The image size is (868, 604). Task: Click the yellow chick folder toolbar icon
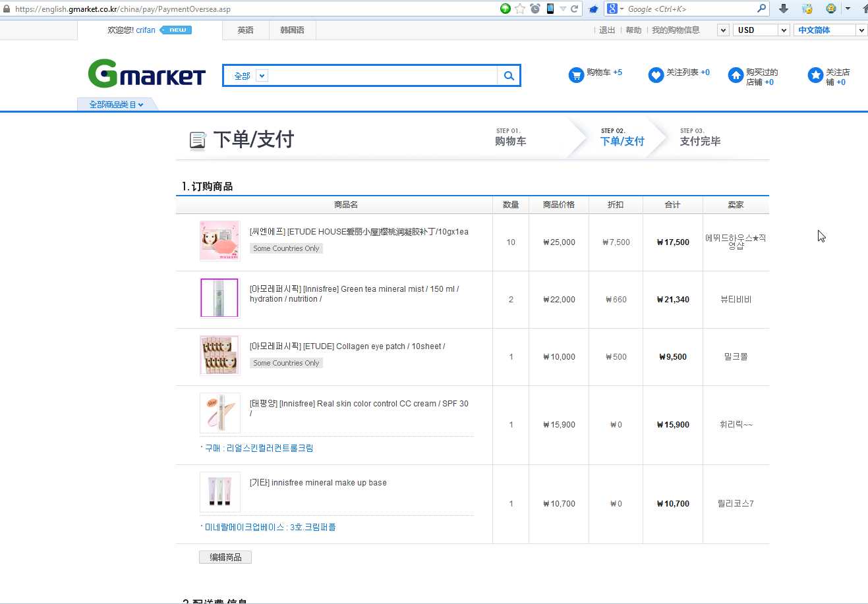[x=807, y=9]
